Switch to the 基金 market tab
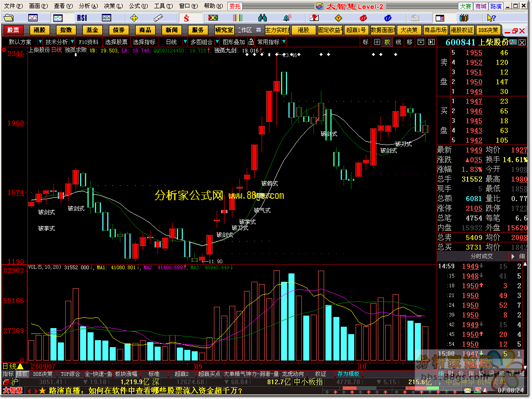Viewport: 532px width, 399px height. coord(92,30)
